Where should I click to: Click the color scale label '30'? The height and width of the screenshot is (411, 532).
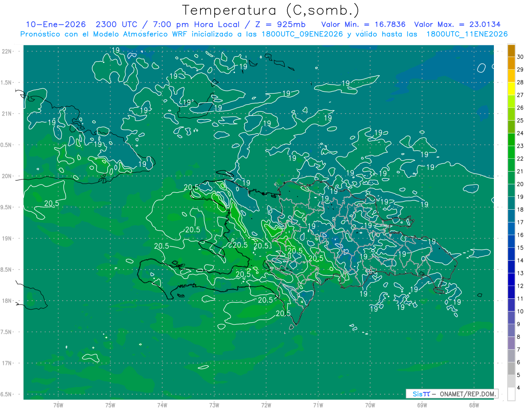coord(520,57)
